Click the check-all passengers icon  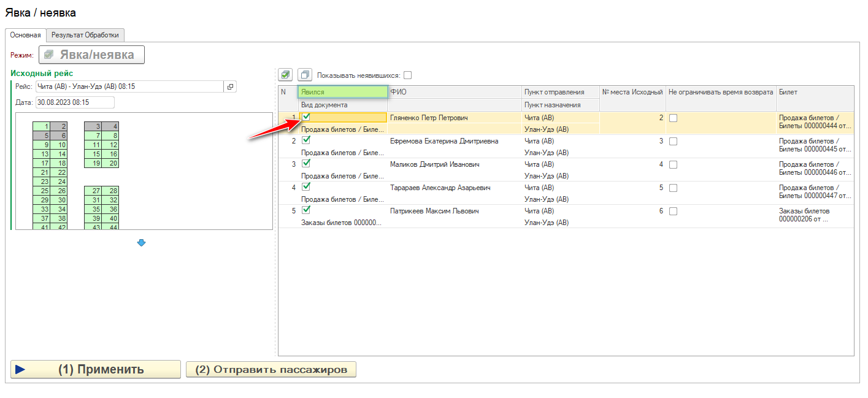click(x=285, y=75)
